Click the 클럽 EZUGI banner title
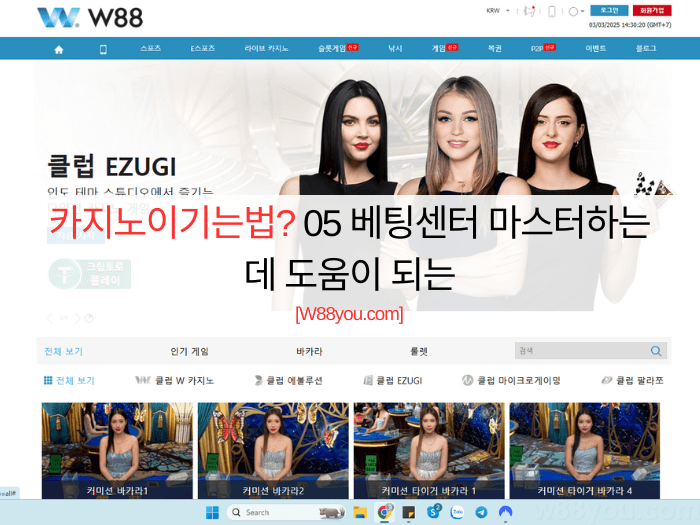The image size is (700, 525). (112, 167)
